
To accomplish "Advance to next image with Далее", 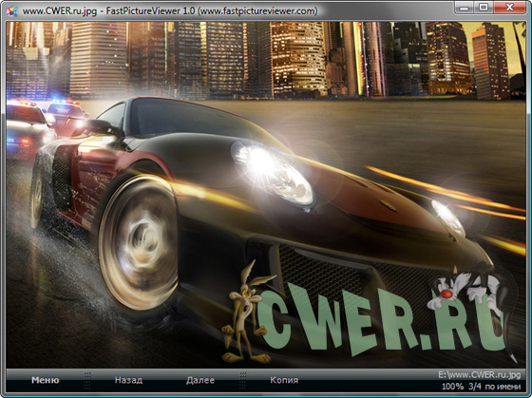I will point(200,380).
